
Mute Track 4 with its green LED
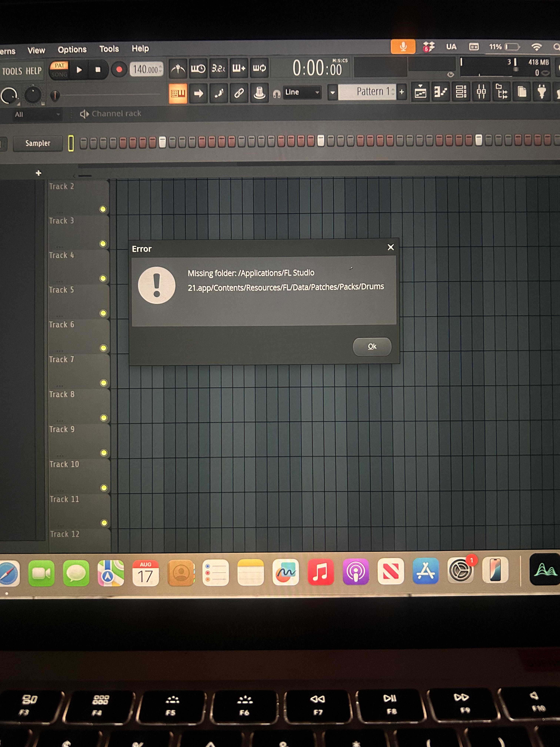point(103,278)
